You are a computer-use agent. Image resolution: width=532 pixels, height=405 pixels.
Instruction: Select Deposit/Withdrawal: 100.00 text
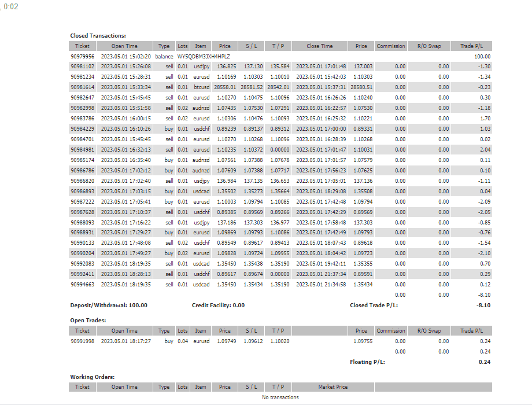(109, 305)
